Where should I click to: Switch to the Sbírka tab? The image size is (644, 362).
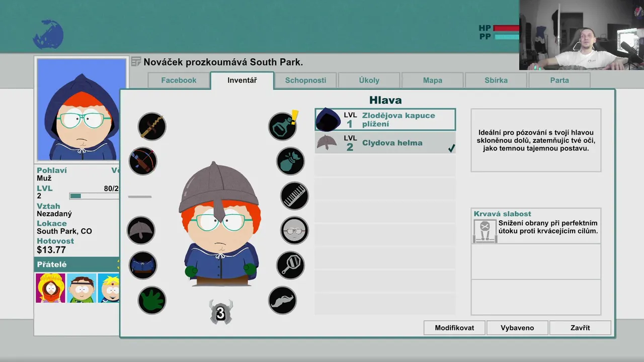click(x=496, y=80)
